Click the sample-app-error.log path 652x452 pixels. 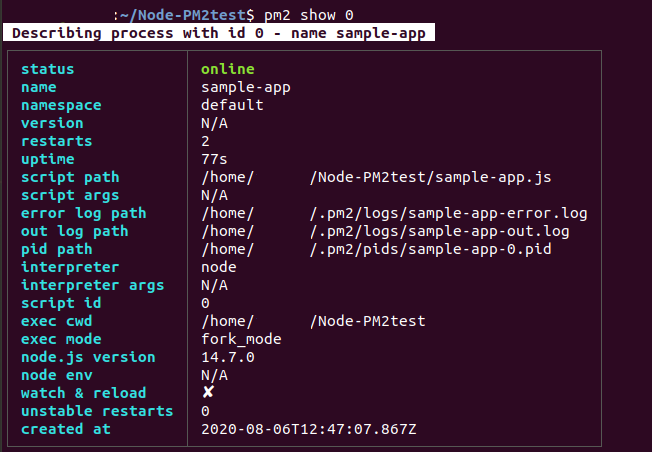pos(394,213)
